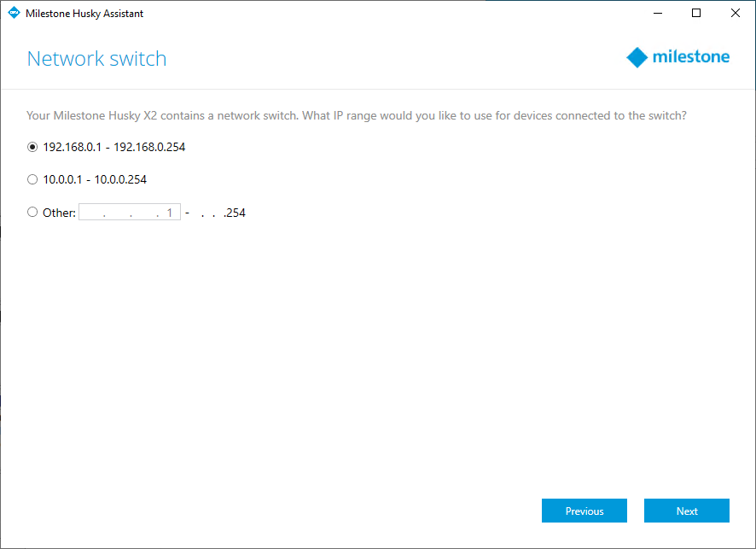Close the Husky Assistant window

tap(735, 13)
